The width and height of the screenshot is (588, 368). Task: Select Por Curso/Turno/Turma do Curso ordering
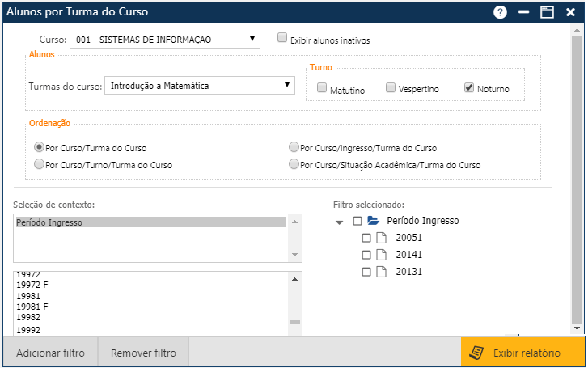coord(39,163)
